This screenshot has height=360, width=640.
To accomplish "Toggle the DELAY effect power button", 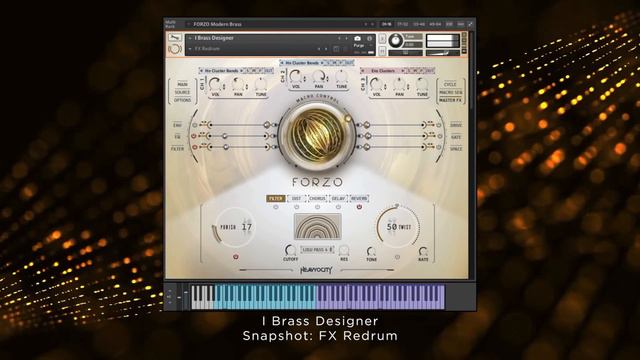I will pyautogui.click(x=338, y=207).
